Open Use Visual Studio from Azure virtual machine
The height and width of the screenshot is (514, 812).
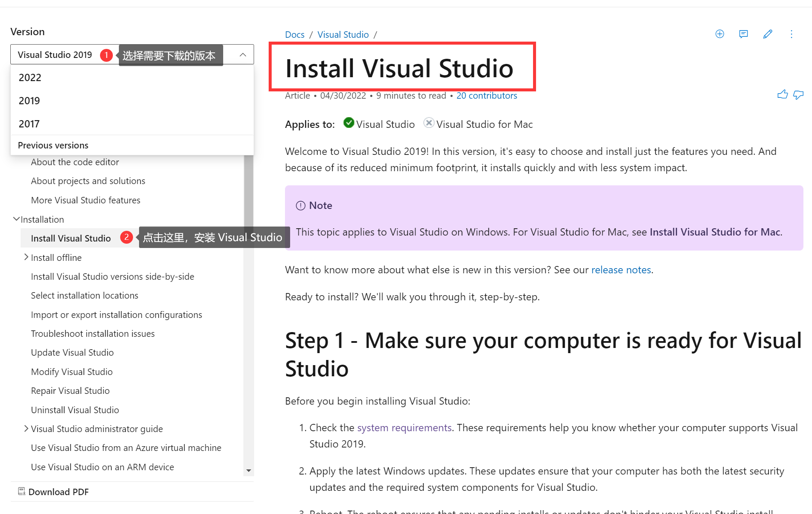(126, 448)
